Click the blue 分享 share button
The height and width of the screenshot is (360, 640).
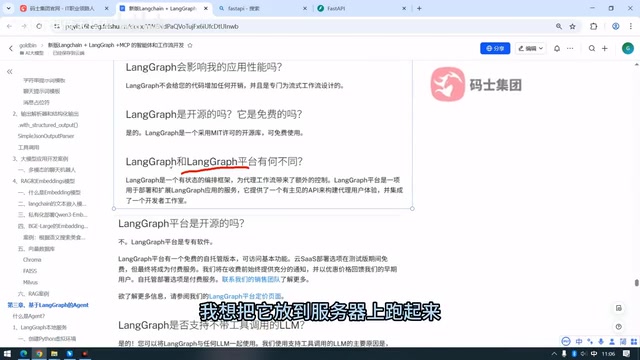coord(495,48)
